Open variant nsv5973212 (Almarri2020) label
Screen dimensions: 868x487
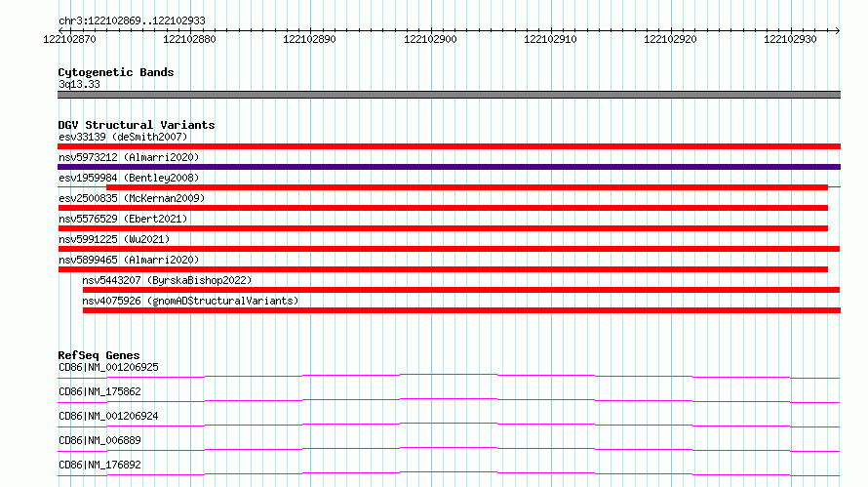[129, 157]
